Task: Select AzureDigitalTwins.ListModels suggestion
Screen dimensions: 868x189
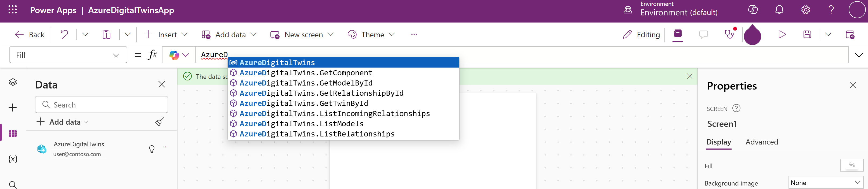Action: point(343,124)
